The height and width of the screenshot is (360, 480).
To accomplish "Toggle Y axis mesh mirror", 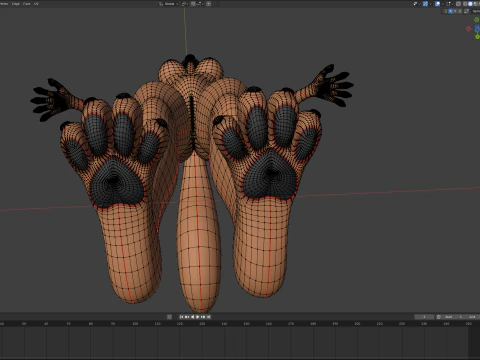I will point(455,11).
